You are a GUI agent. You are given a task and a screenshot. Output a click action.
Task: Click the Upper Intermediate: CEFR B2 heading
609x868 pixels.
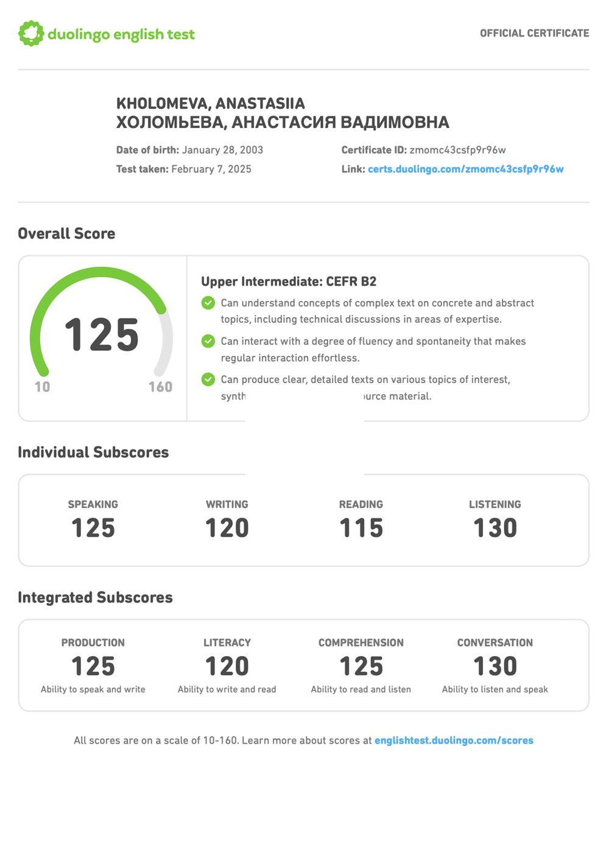(289, 281)
